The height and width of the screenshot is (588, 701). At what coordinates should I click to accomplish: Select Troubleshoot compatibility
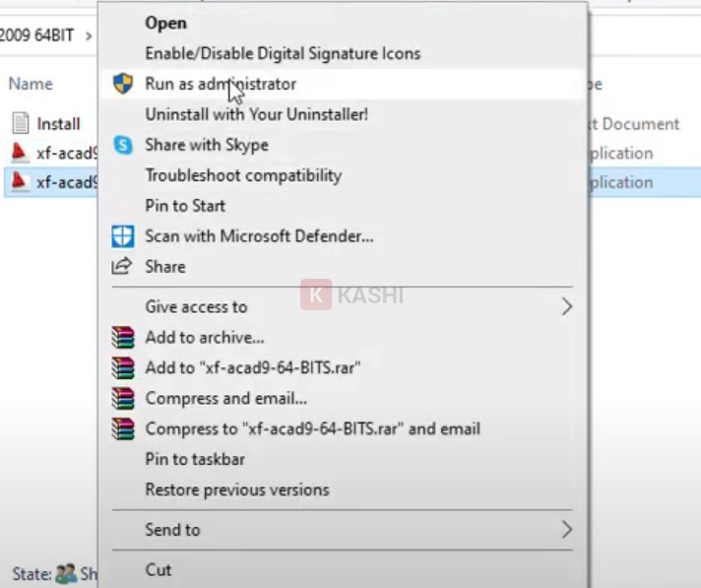coord(243,175)
